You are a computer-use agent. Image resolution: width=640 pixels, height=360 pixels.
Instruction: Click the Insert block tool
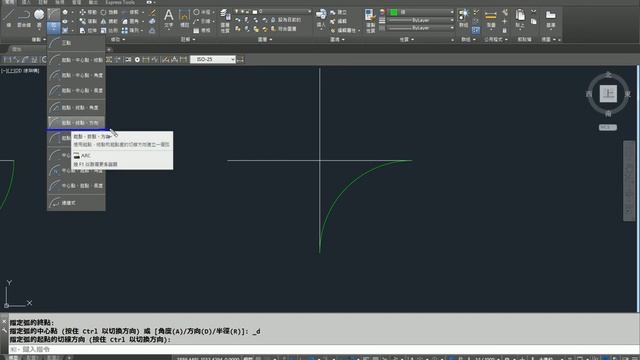321,18
